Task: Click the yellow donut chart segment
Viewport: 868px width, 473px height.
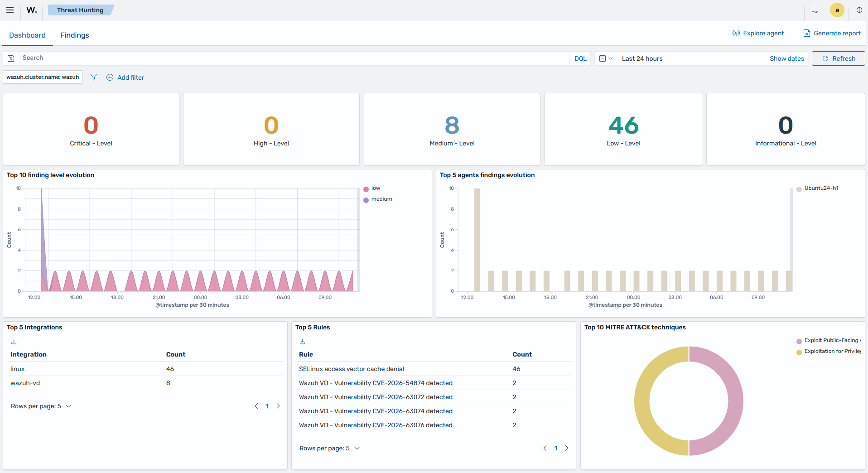Action: (x=642, y=401)
